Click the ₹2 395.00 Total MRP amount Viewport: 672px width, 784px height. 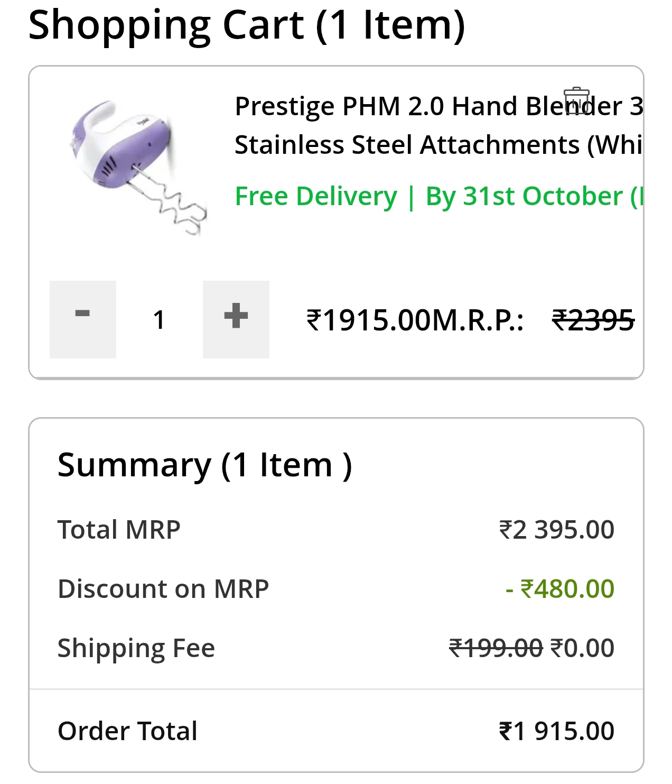point(556,530)
